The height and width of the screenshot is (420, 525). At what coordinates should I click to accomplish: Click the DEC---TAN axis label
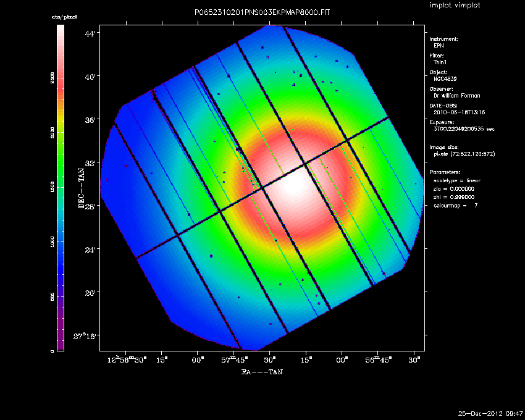click(81, 187)
